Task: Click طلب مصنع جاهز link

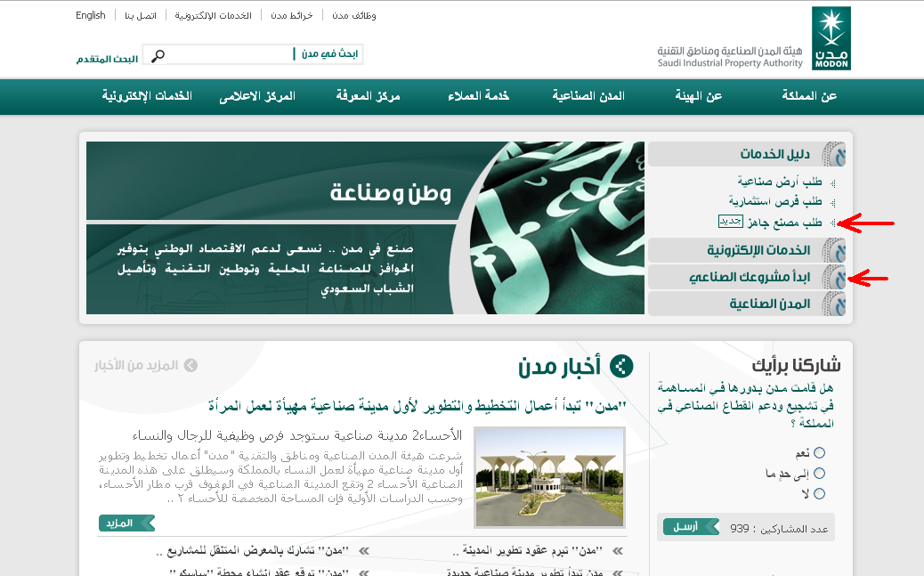Action: click(784, 222)
